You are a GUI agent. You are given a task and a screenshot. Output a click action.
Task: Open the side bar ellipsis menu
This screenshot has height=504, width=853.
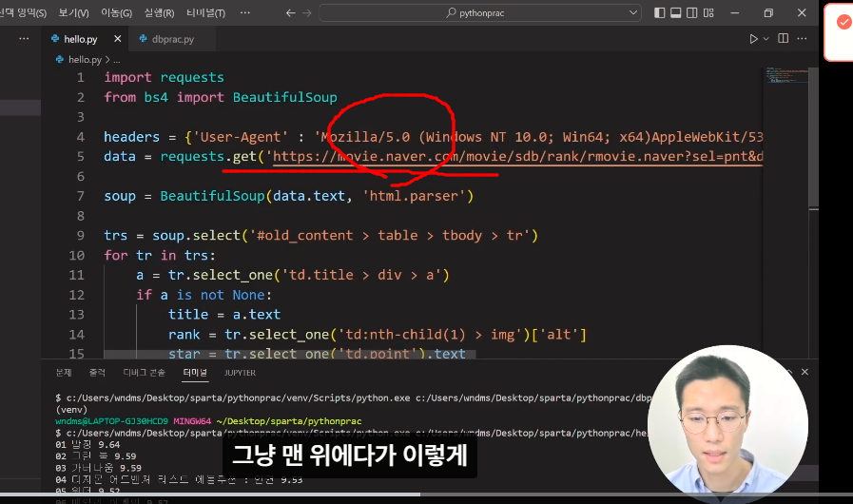pos(24,39)
